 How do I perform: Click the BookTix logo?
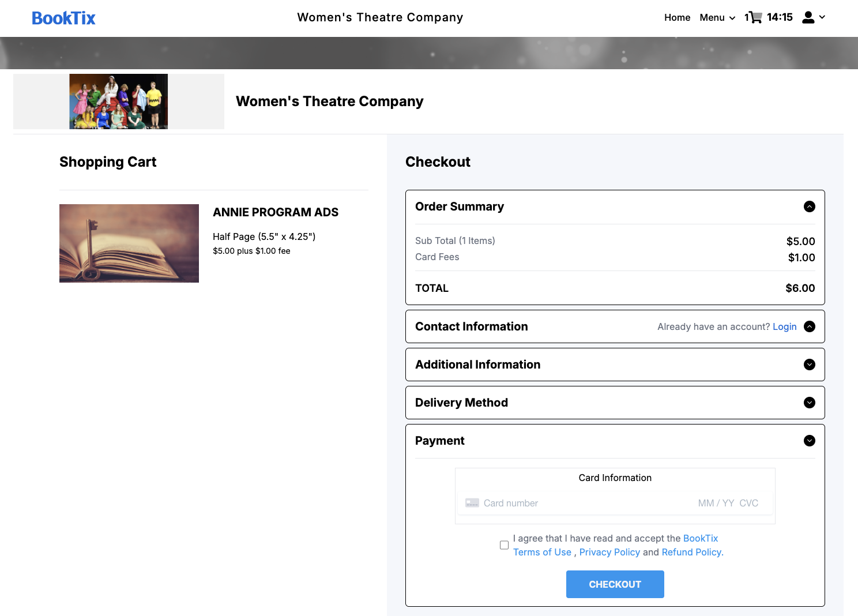[x=63, y=18]
